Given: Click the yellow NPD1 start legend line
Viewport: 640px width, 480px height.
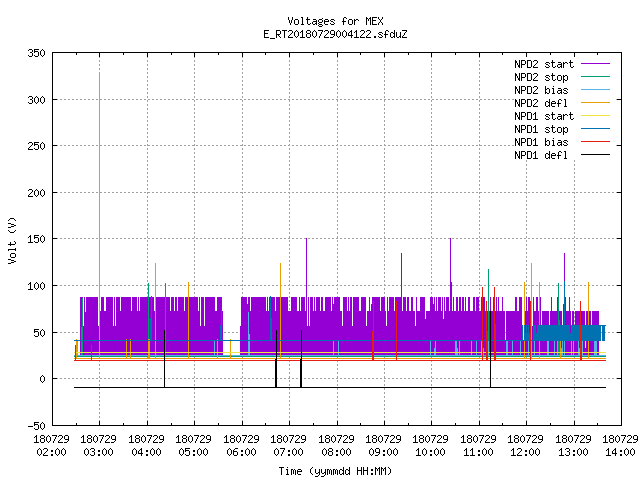Looking at the screenshot, I should [x=595, y=116].
